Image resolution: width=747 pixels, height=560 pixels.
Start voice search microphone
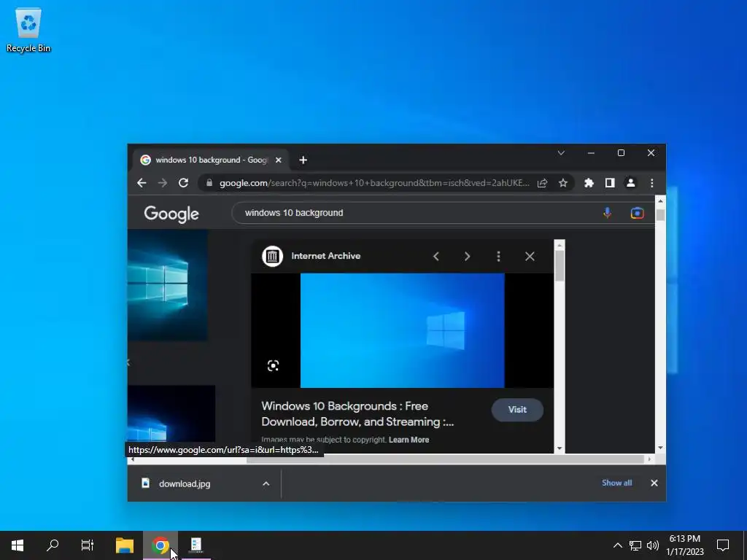(x=607, y=213)
